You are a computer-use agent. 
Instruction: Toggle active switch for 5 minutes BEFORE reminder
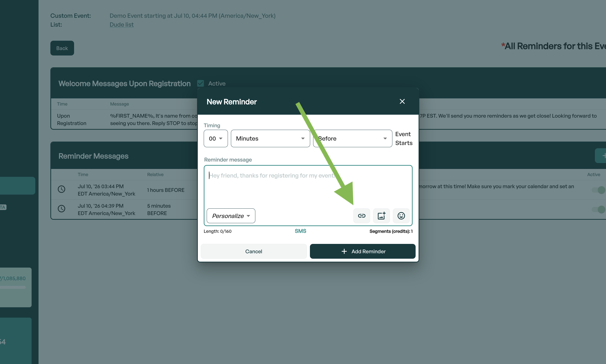(x=599, y=209)
